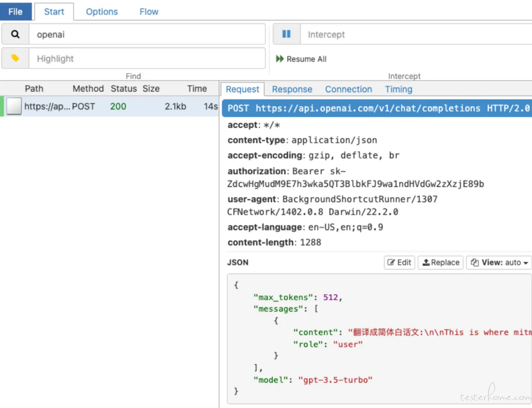Click the accept header name
The height and width of the screenshot is (408, 532).
[242, 125]
